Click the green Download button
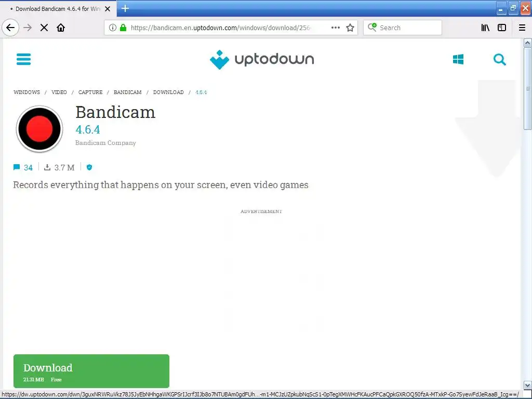This screenshot has height=399, width=532. [x=91, y=371]
